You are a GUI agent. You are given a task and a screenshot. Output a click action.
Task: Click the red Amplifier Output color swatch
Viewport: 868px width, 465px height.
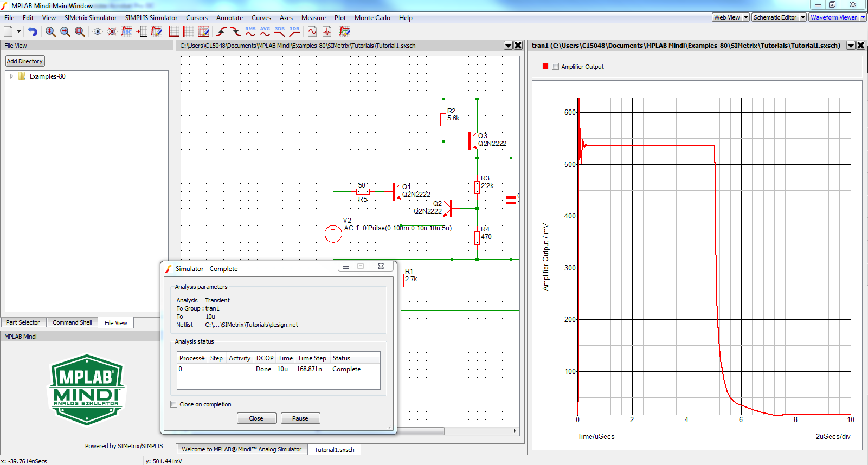545,67
